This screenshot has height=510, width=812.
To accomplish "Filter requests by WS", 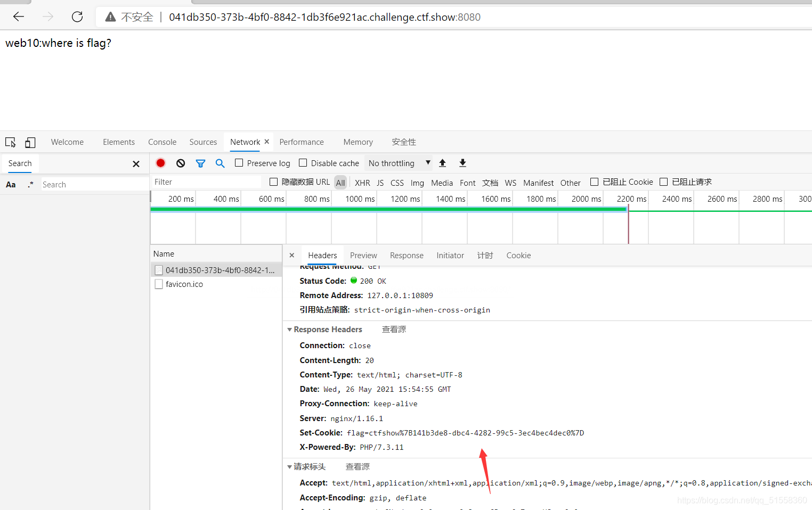I will point(510,183).
